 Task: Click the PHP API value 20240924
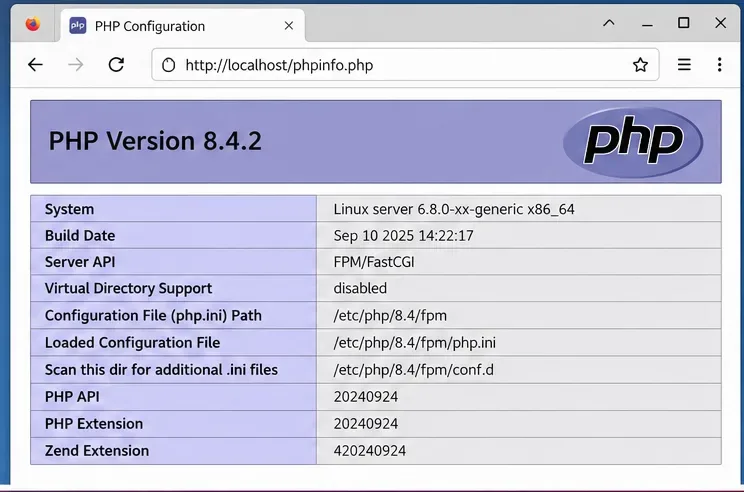pos(365,397)
